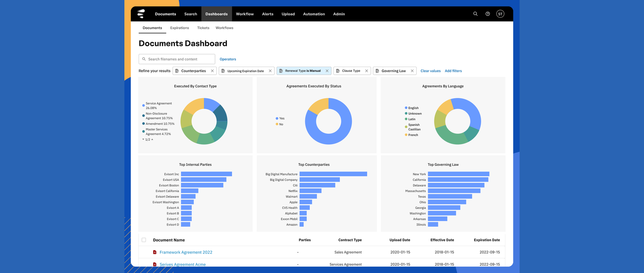Remove the Governing Law filter chip
Viewport: 644px width, 273px height.
click(412, 71)
